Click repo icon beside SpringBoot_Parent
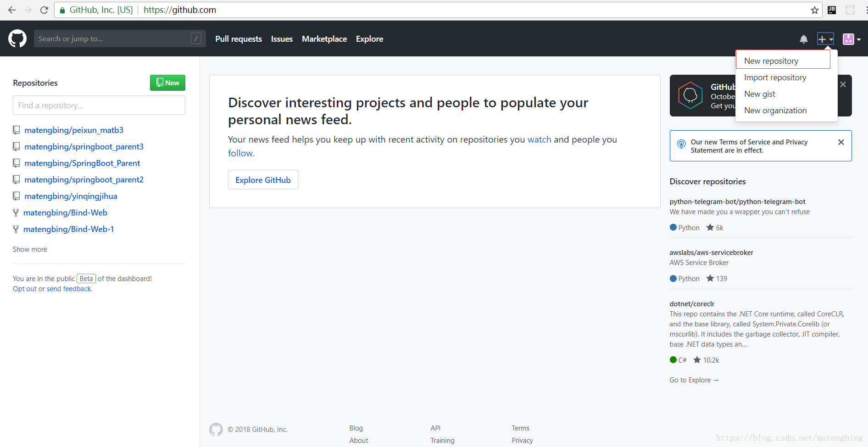Image resolution: width=868 pixels, height=447 pixels. click(x=17, y=163)
